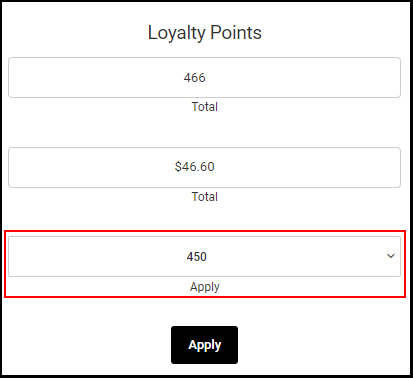Expand points selector via down arrow
Image resolution: width=413 pixels, height=378 pixels.
click(x=391, y=256)
